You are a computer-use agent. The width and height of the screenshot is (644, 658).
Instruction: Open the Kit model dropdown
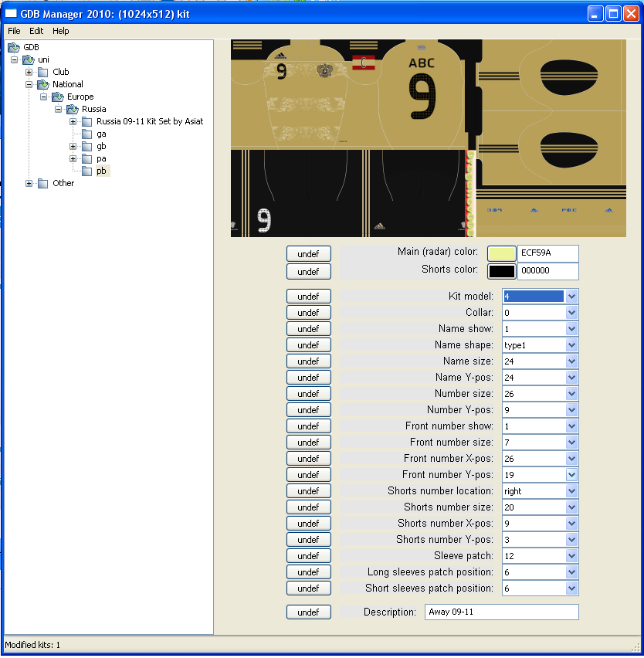(x=571, y=297)
